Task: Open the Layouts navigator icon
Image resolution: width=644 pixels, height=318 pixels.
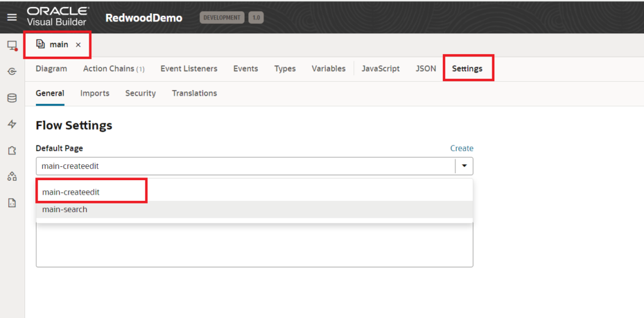Action: click(12, 176)
